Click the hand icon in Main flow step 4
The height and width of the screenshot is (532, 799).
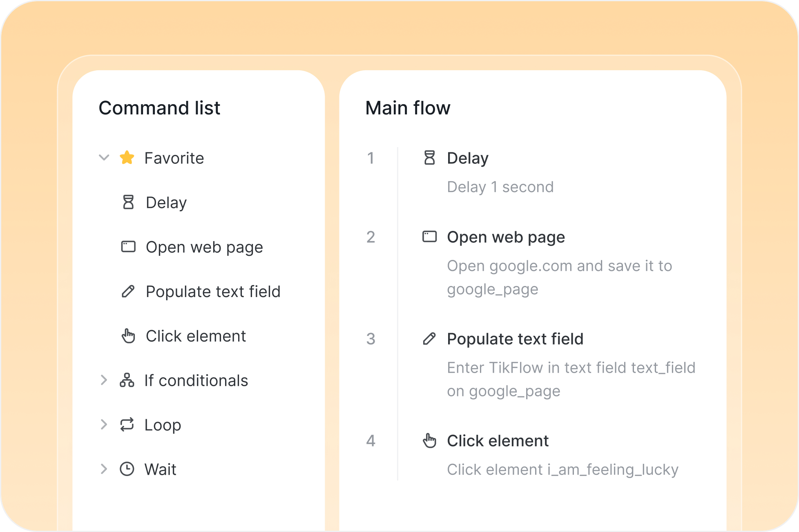point(429,440)
